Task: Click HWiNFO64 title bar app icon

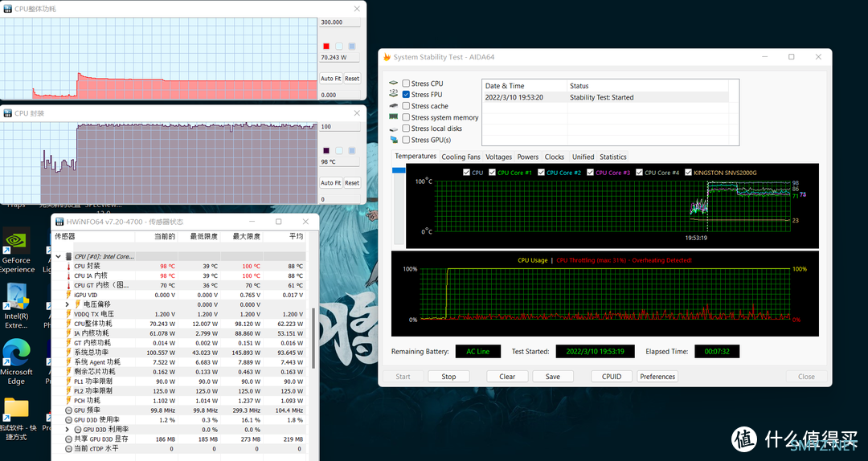Action: point(59,222)
